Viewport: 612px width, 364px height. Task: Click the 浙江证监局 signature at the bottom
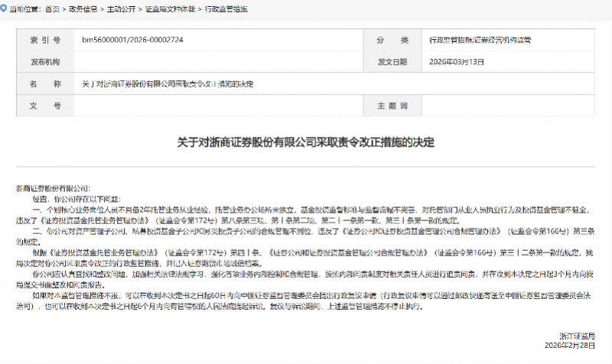579,336
